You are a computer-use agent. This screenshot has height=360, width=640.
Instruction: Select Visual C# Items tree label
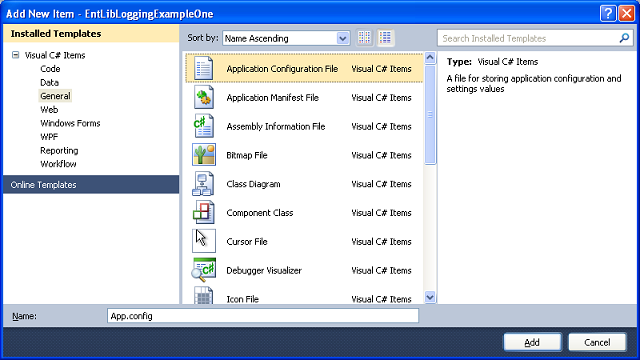coord(55,55)
